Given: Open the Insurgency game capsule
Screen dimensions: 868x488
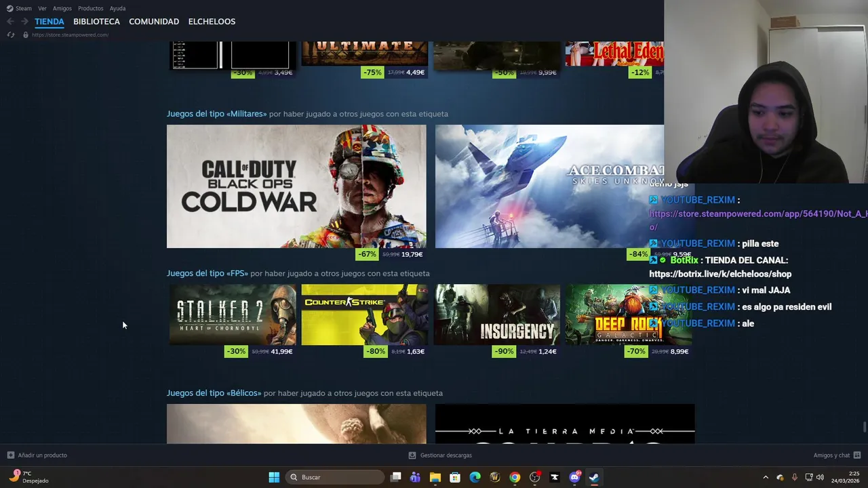Looking at the screenshot, I should tap(497, 314).
